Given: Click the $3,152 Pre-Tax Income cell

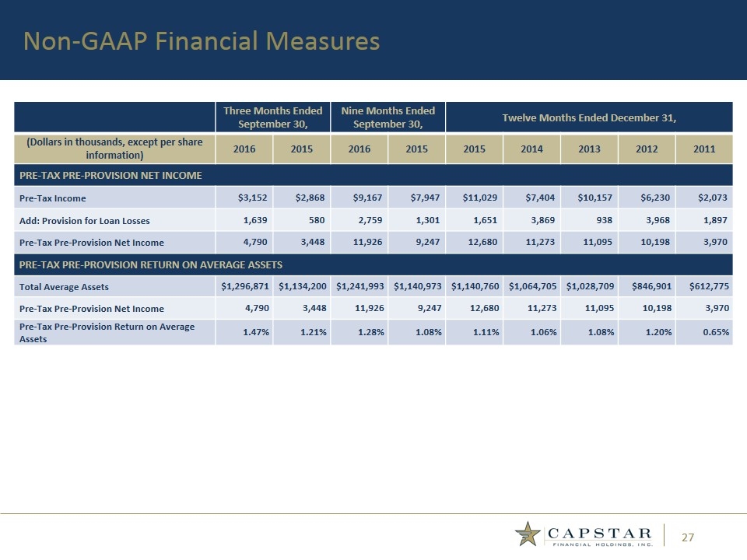Looking at the screenshot, I should 254,198.
